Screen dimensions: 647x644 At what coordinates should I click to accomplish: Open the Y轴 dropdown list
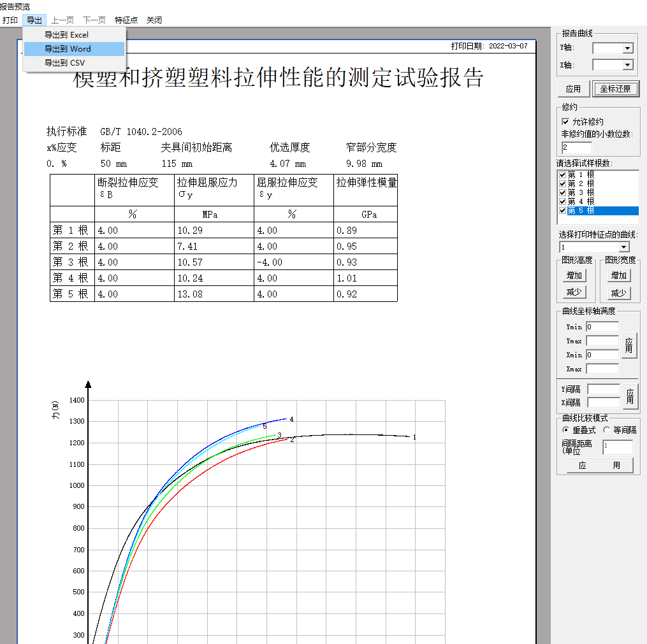[x=628, y=48]
